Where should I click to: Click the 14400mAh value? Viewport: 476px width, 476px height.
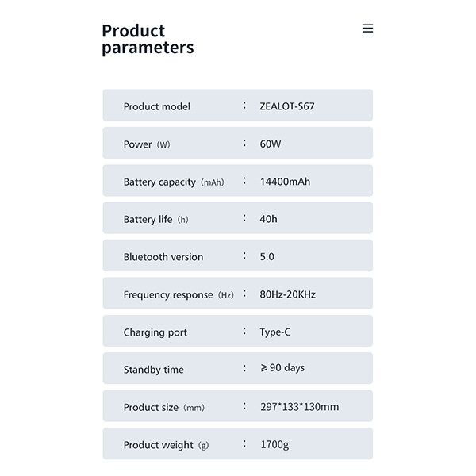(x=285, y=182)
